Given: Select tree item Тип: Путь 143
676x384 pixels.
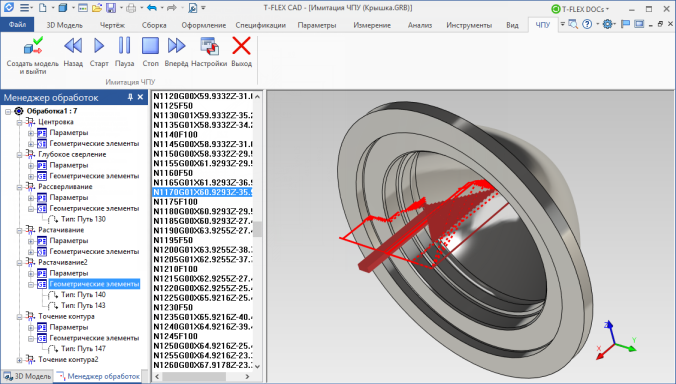Looking at the screenshot, I should coord(83,306).
